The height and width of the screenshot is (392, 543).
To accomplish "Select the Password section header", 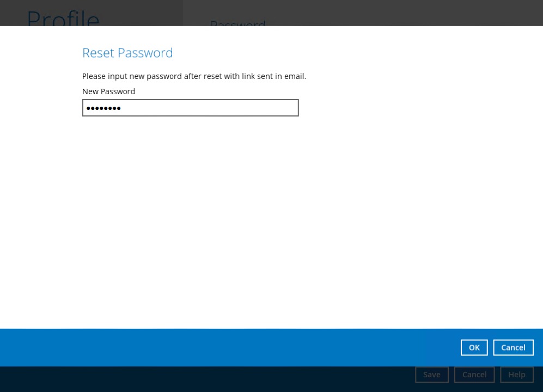I will coord(237,25).
